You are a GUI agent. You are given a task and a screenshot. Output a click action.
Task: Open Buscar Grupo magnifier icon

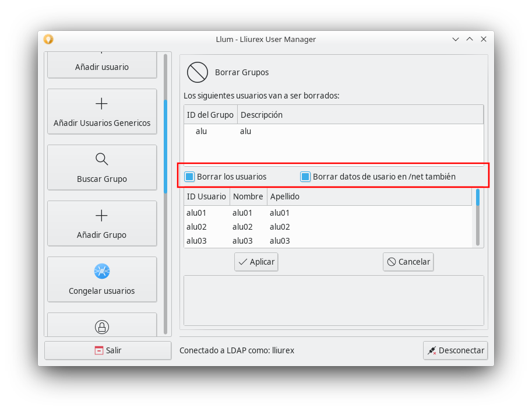point(101,159)
